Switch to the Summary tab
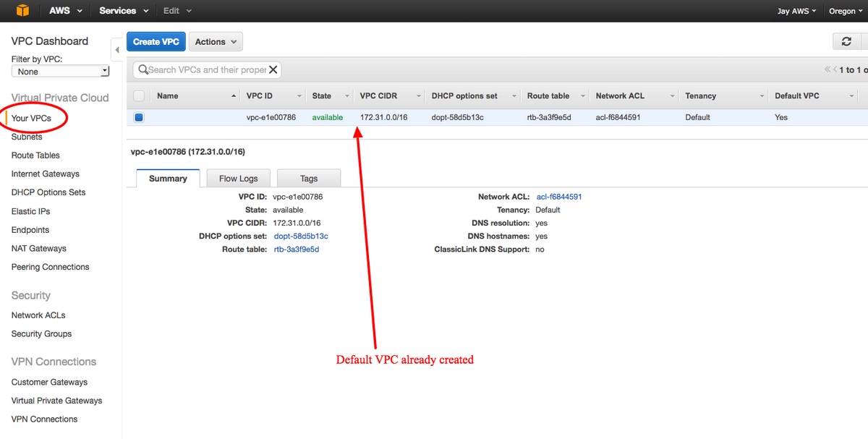Image resolution: width=868 pixels, height=439 pixels. point(168,179)
